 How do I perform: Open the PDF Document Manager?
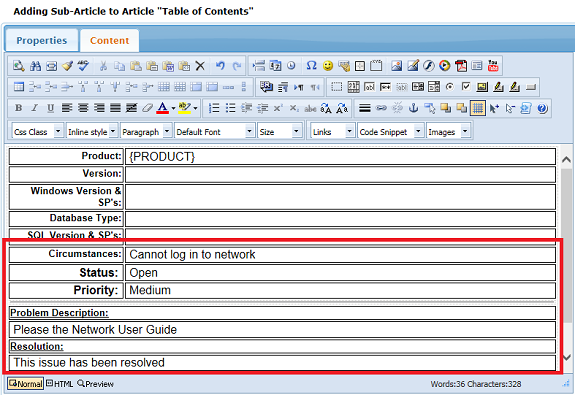pyautogui.click(x=461, y=66)
